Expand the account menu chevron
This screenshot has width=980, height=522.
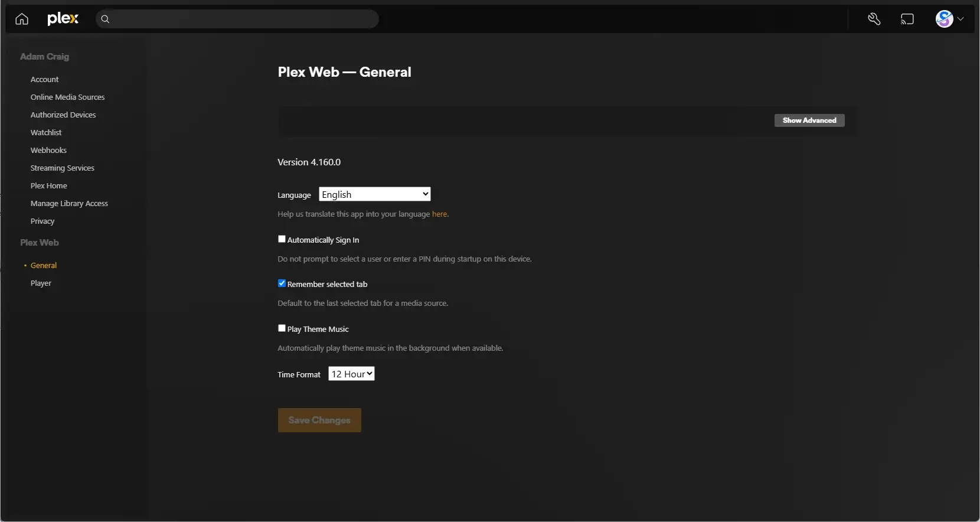coord(961,19)
